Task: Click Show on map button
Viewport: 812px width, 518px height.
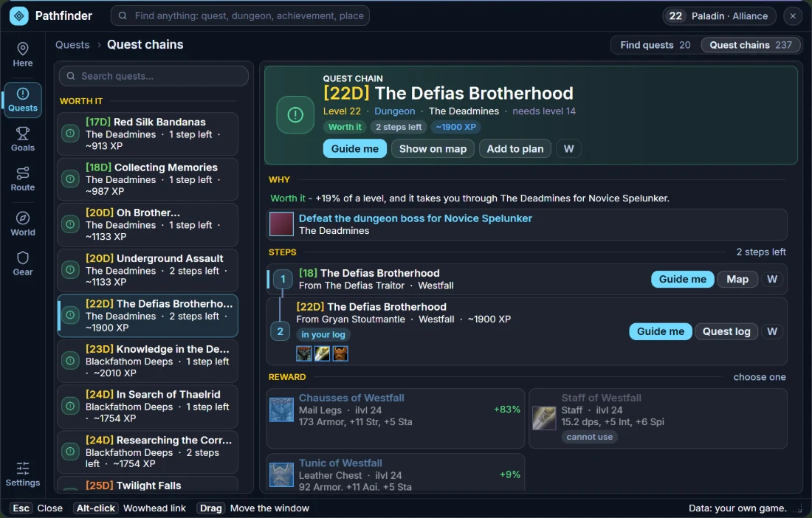Action: click(433, 148)
